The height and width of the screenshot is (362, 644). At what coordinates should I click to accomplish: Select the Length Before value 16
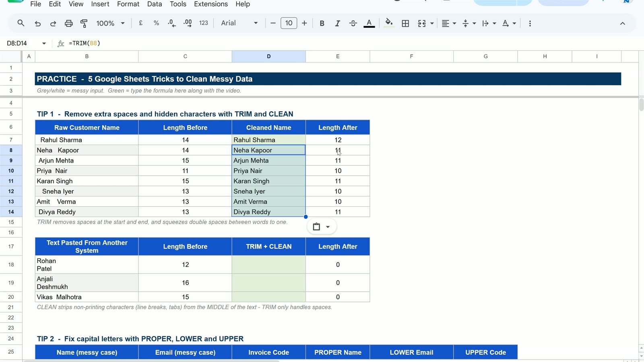185,283
